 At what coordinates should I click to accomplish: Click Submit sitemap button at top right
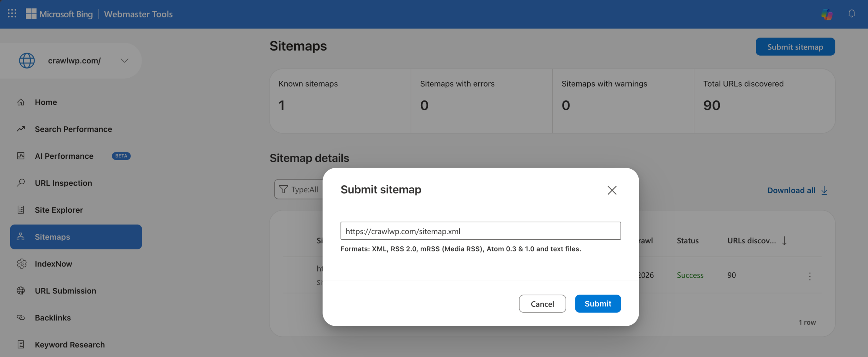click(x=795, y=47)
